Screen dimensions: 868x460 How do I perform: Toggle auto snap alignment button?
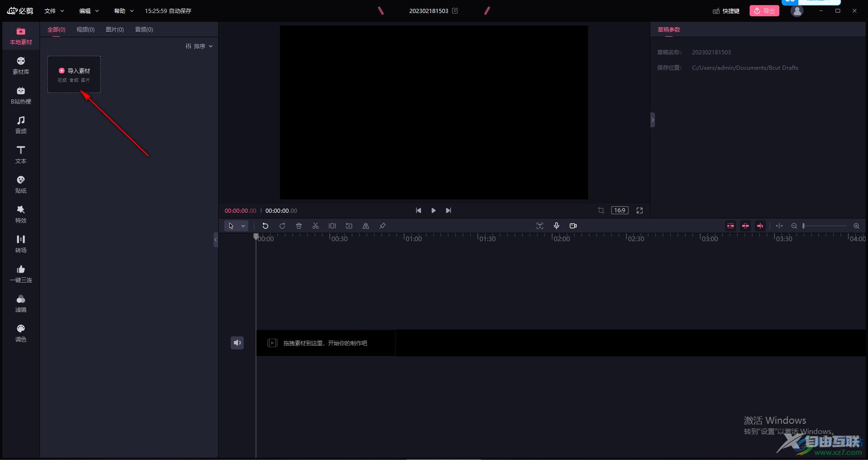[745, 226]
